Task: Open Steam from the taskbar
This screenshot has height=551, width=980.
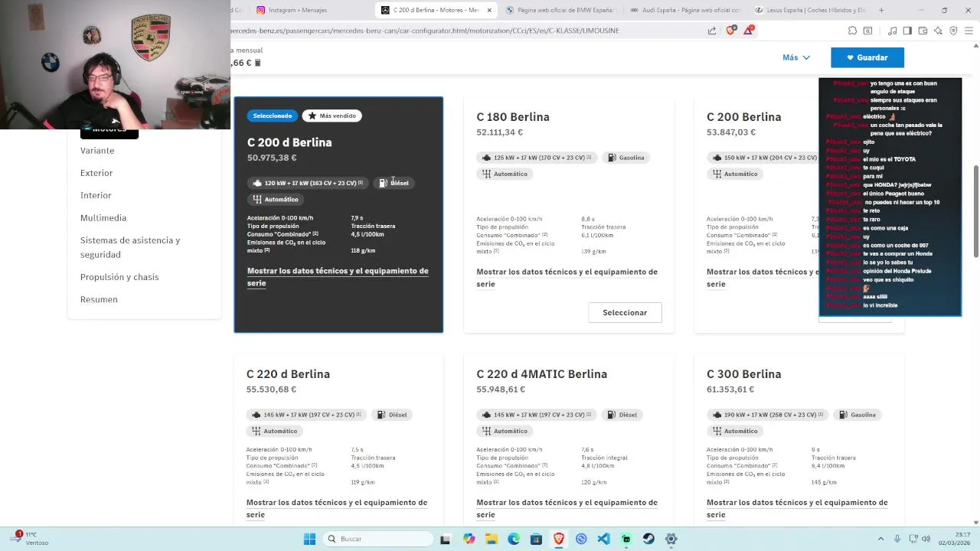Action: coord(648,539)
